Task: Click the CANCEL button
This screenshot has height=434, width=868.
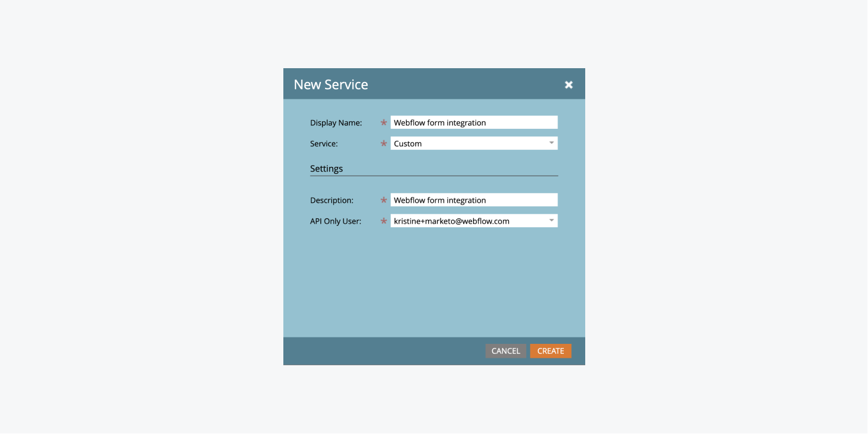Action: pyautogui.click(x=506, y=351)
